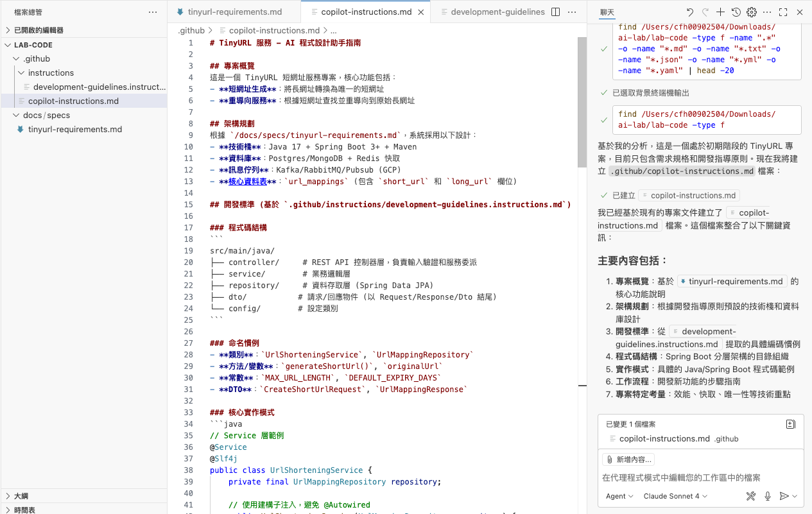Maximize the chat panel
This screenshot has width=812, height=514.
(783, 12)
